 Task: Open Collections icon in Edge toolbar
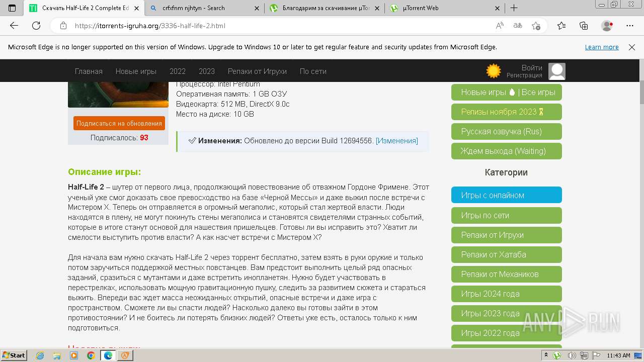pos(584,26)
